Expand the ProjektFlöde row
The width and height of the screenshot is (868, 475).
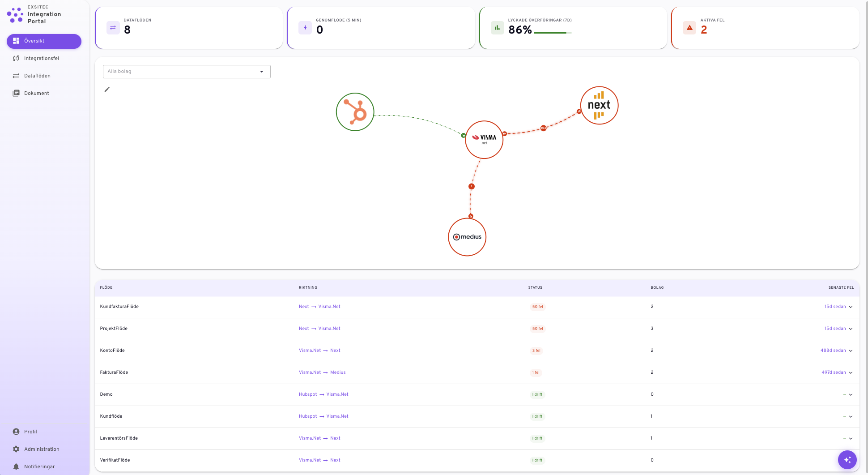click(851, 329)
